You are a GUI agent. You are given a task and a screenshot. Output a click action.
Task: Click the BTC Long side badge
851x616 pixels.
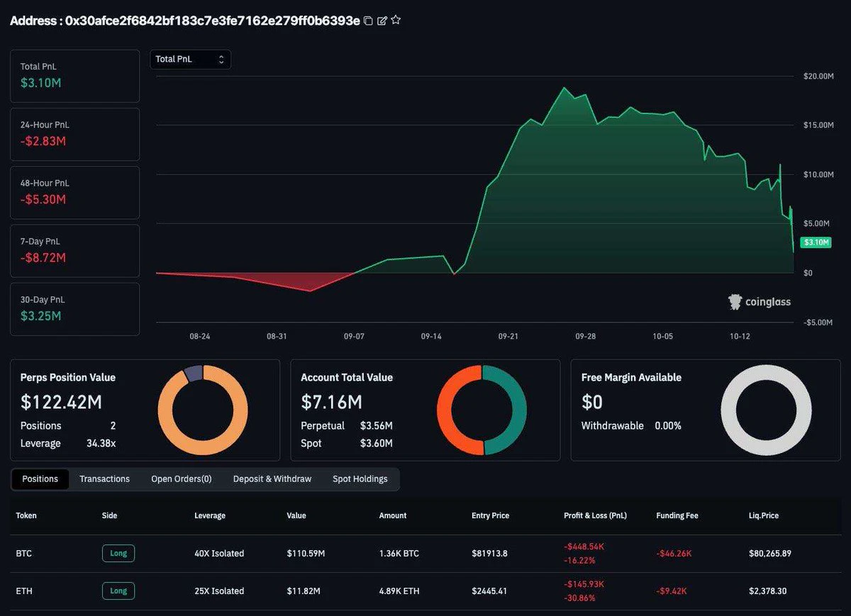click(x=118, y=553)
